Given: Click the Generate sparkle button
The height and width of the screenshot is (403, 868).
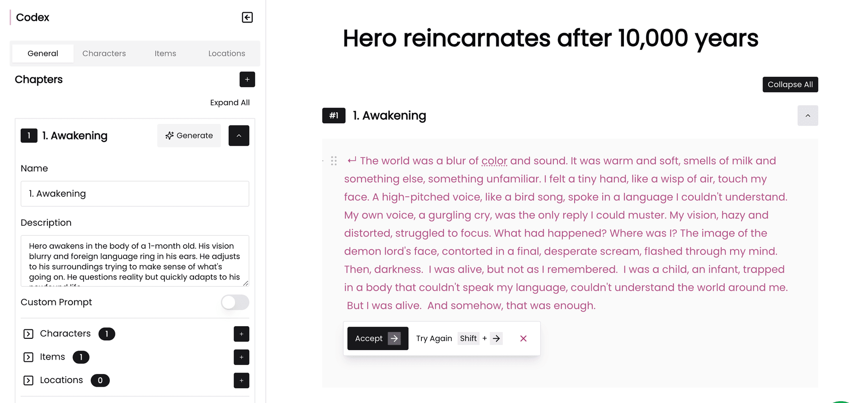Looking at the screenshot, I should pos(189,136).
